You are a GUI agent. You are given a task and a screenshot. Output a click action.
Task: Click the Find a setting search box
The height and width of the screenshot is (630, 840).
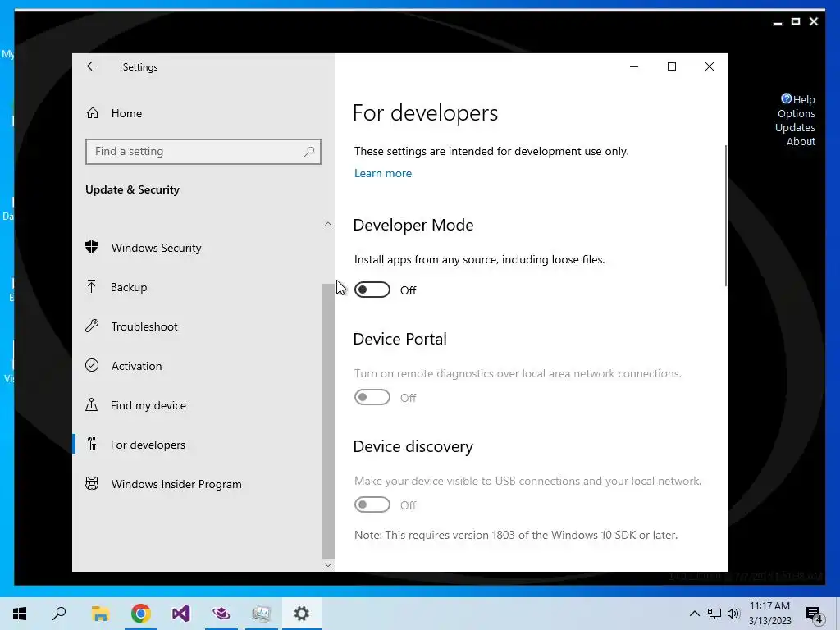(x=203, y=152)
